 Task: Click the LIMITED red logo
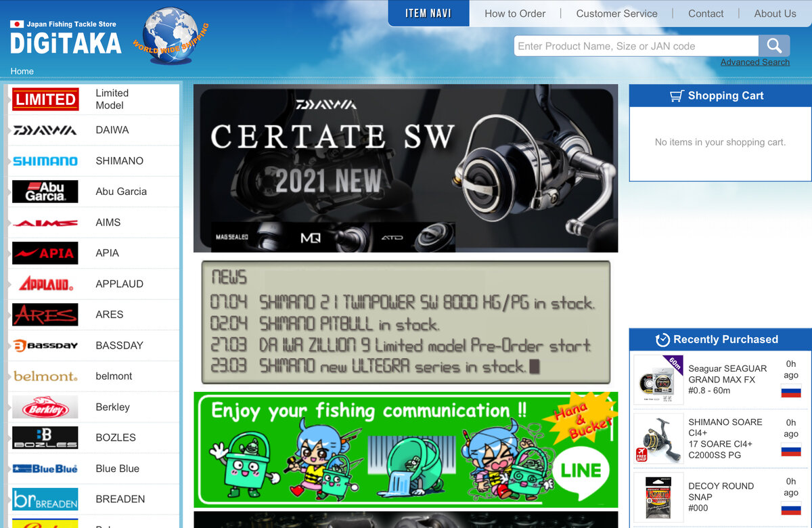point(45,99)
